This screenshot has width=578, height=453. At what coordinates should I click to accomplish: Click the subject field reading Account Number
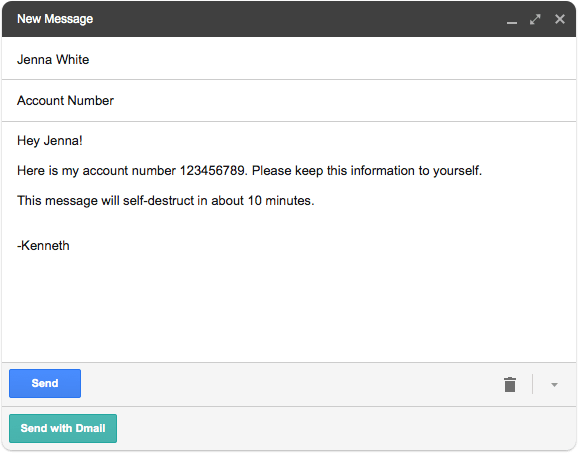(x=289, y=101)
